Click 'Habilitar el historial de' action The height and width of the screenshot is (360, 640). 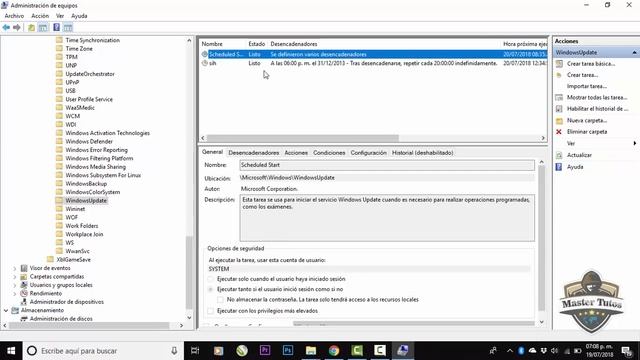[x=598, y=109]
